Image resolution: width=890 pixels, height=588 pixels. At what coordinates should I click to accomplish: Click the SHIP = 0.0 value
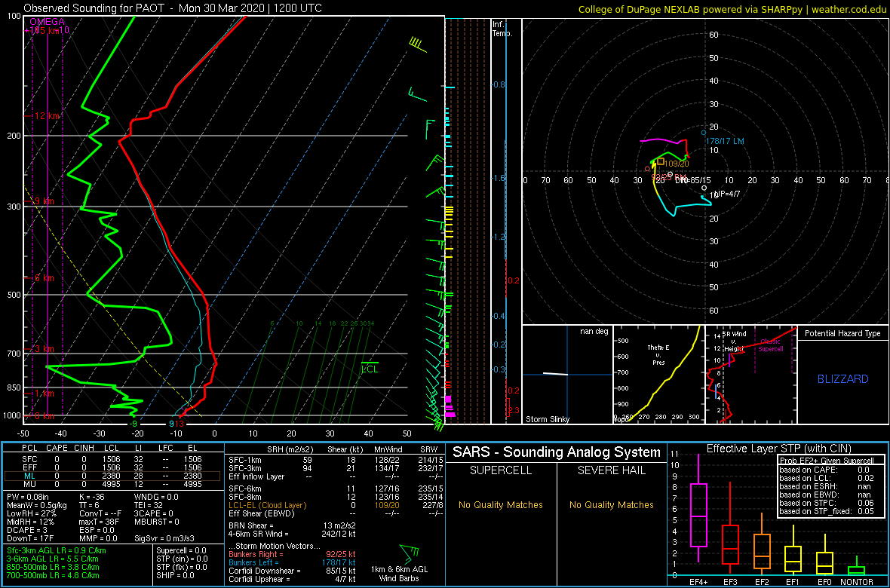[x=176, y=575]
